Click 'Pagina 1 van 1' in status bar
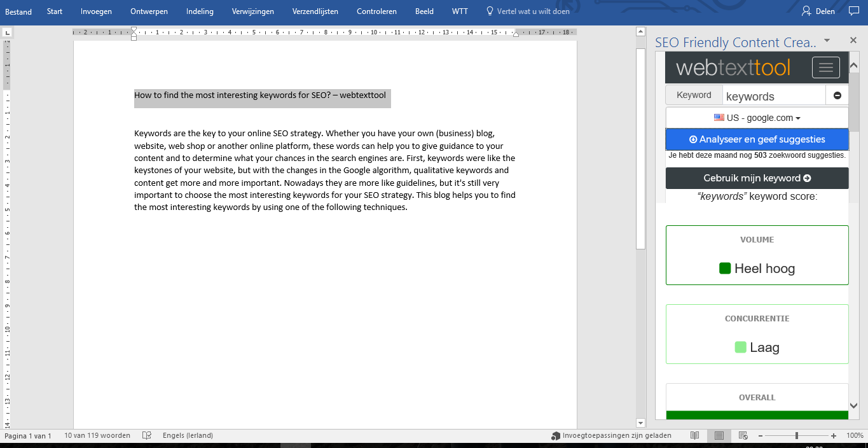The width and height of the screenshot is (868, 448). (x=28, y=436)
